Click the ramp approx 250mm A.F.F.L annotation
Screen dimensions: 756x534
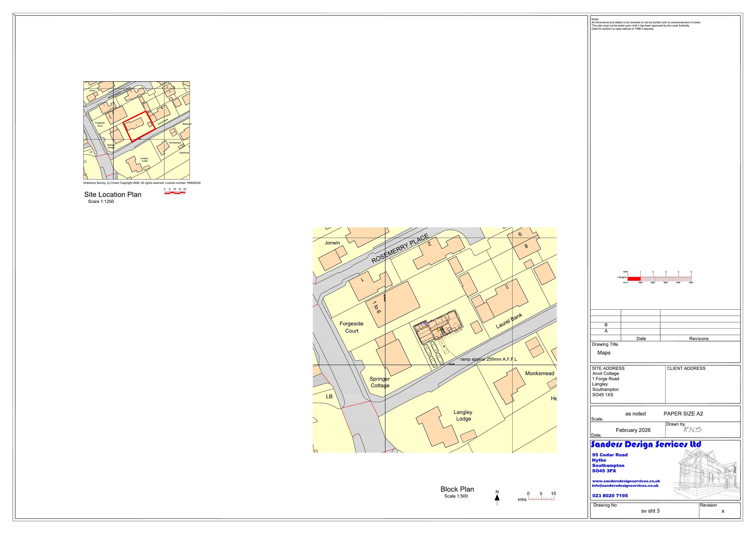(488, 359)
